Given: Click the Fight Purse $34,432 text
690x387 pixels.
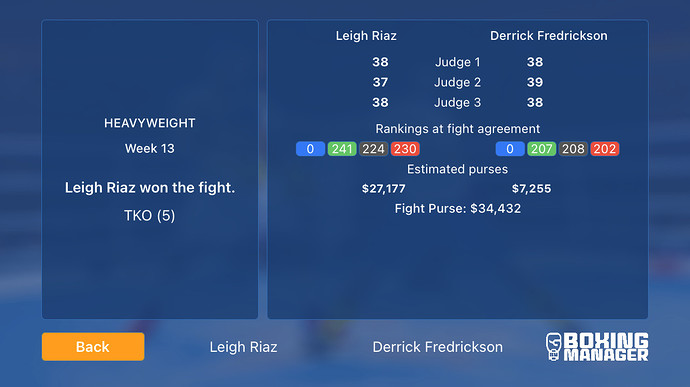Looking at the screenshot, I should point(458,208).
